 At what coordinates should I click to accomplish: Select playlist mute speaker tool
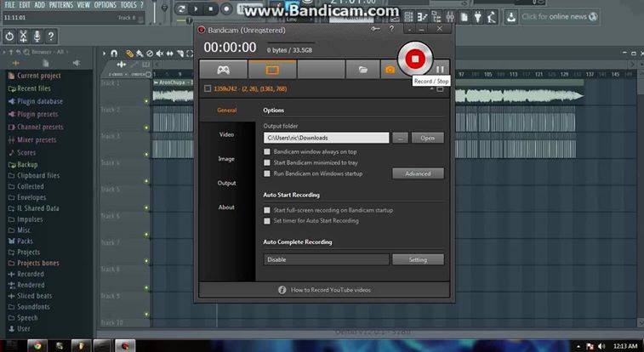(160, 54)
